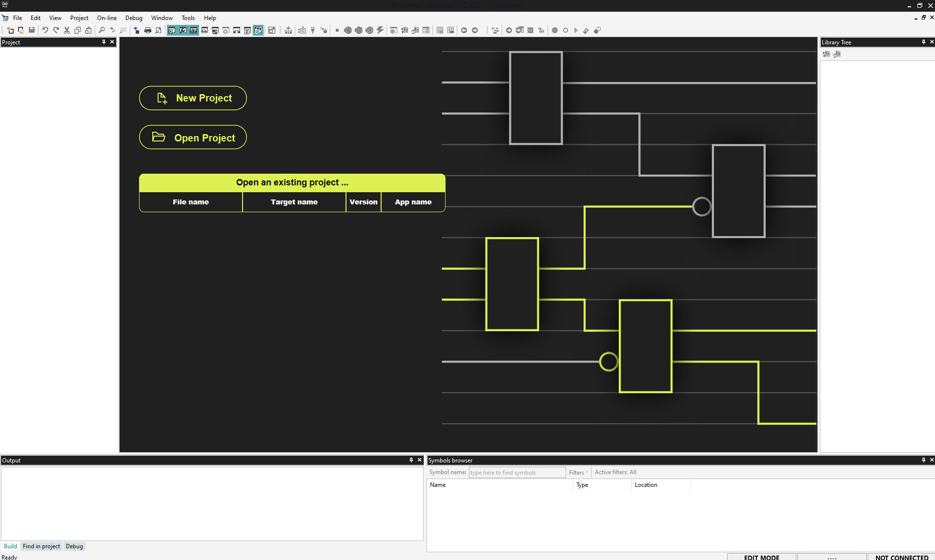Click the small square stop icon

coord(337,30)
